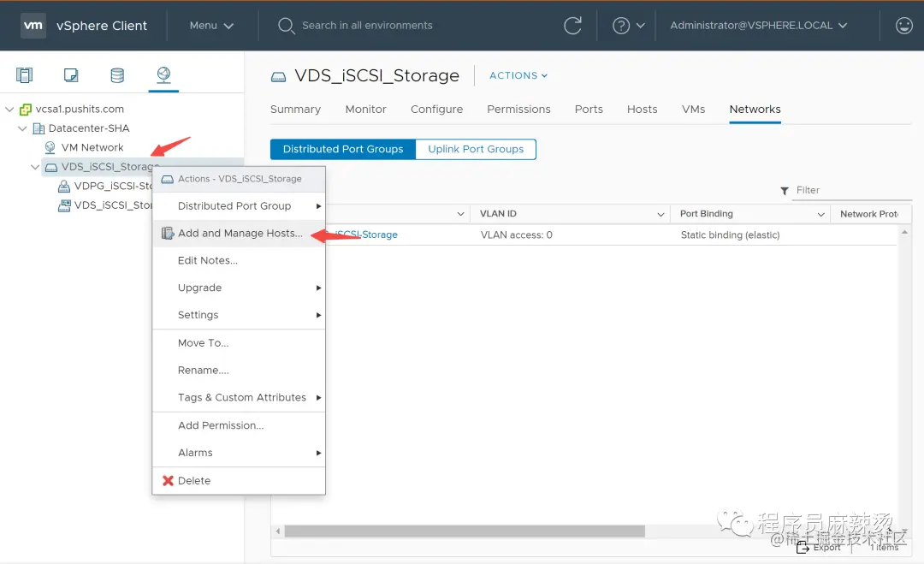Open the Networking inventory view
This screenshot has width=924, height=564.
click(163, 74)
